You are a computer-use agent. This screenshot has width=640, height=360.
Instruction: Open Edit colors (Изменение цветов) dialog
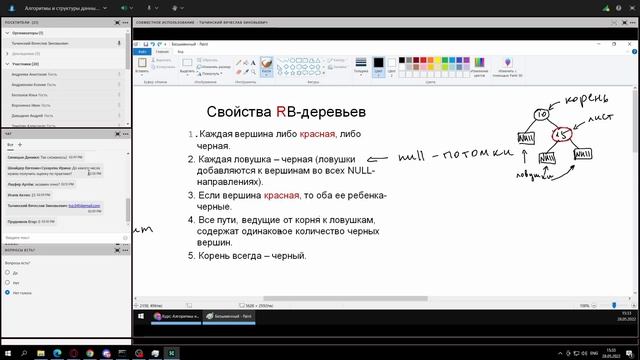coord(479,67)
